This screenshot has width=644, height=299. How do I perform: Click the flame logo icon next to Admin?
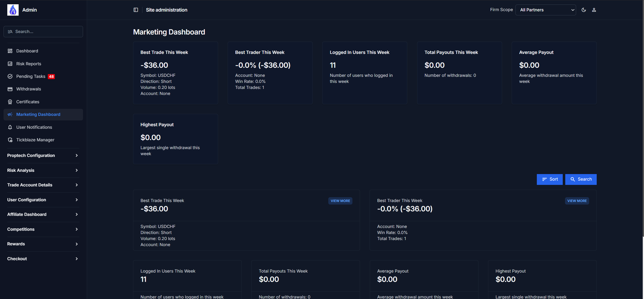(x=13, y=10)
